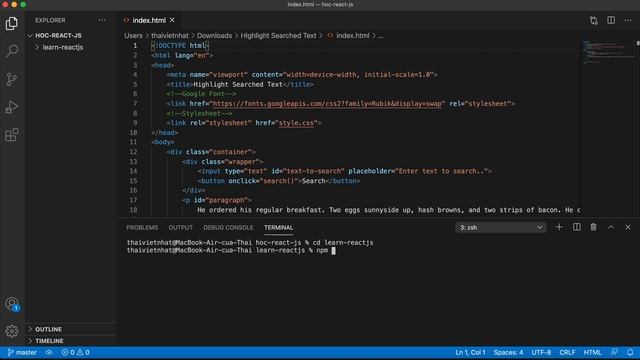The image size is (640, 360).
Task: Change indentation via Spaces: 4
Action: (508, 353)
